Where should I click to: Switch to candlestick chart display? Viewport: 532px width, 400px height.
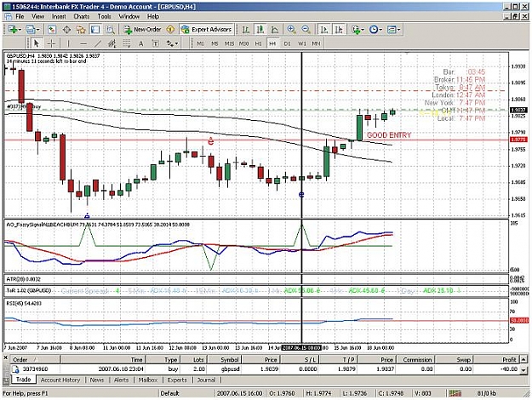(260, 30)
